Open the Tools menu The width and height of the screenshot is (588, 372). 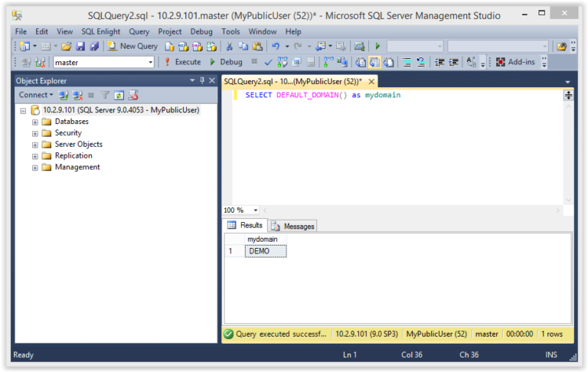230,31
